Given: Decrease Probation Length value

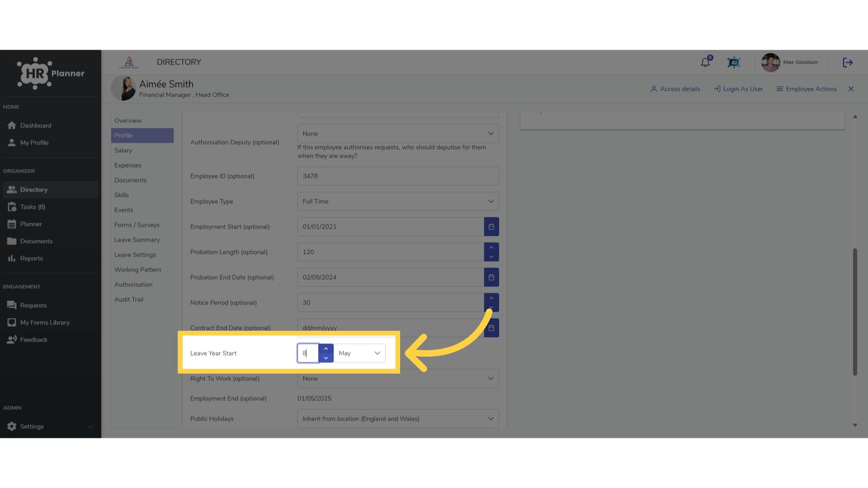Looking at the screenshot, I should tap(491, 257).
